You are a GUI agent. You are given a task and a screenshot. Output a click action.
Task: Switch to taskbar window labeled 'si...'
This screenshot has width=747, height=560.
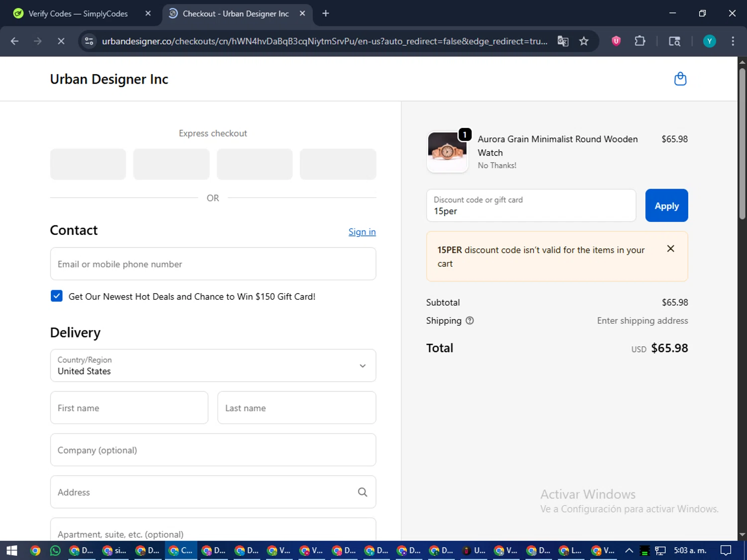pyautogui.click(x=115, y=550)
